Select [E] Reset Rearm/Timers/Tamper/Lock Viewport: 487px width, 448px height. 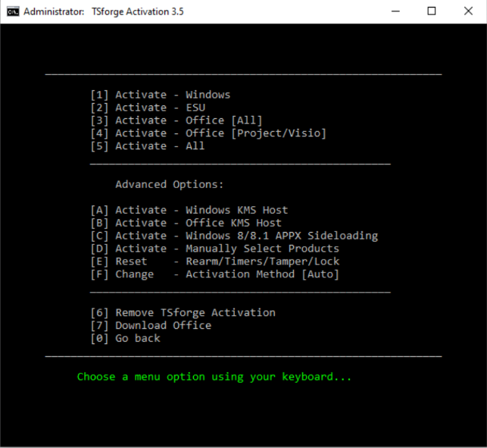pos(215,262)
